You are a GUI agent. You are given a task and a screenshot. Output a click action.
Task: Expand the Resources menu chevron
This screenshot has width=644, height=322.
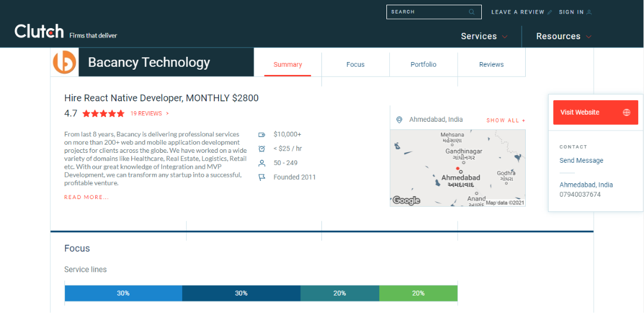pos(588,36)
